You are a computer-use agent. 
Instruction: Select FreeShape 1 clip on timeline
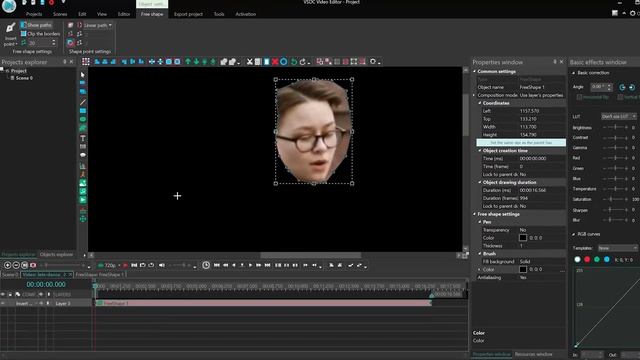pyautogui.click(x=263, y=303)
